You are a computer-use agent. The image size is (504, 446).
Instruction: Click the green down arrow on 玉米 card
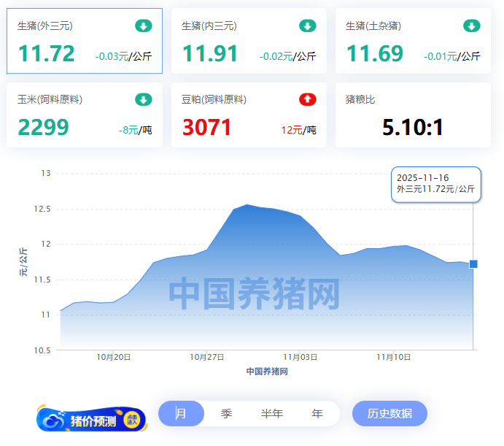tap(144, 100)
